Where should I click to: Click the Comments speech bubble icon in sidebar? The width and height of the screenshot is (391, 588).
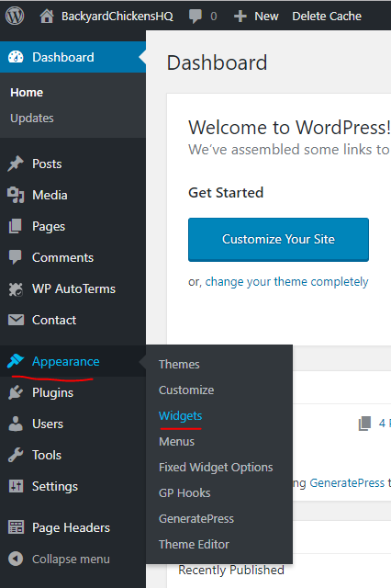pyautogui.click(x=16, y=257)
